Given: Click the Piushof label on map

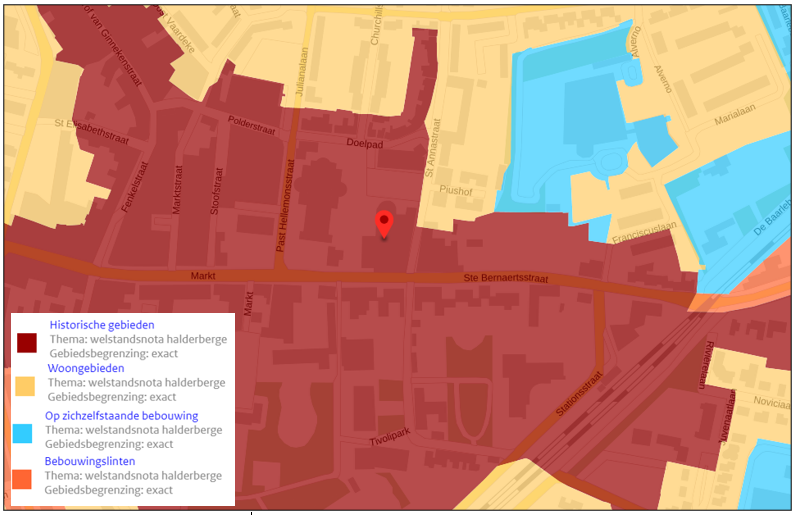Looking at the screenshot, I should click(455, 191).
